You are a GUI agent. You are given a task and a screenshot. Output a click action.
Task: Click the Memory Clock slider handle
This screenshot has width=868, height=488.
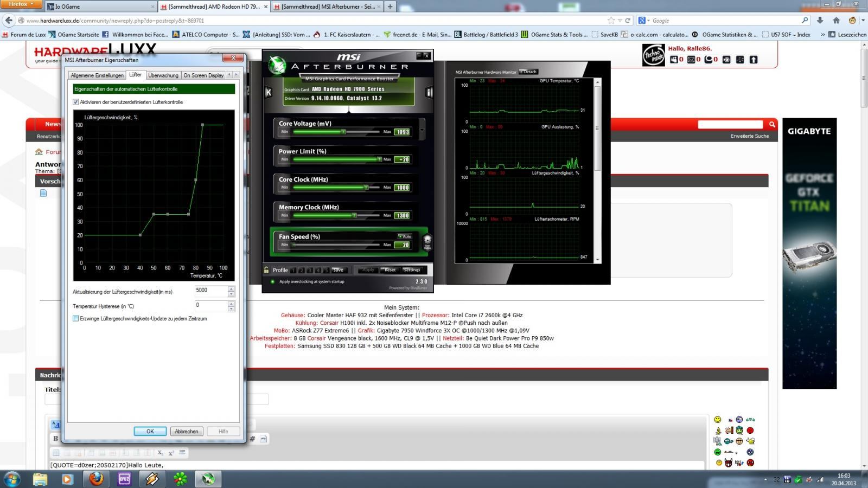coord(354,215)
